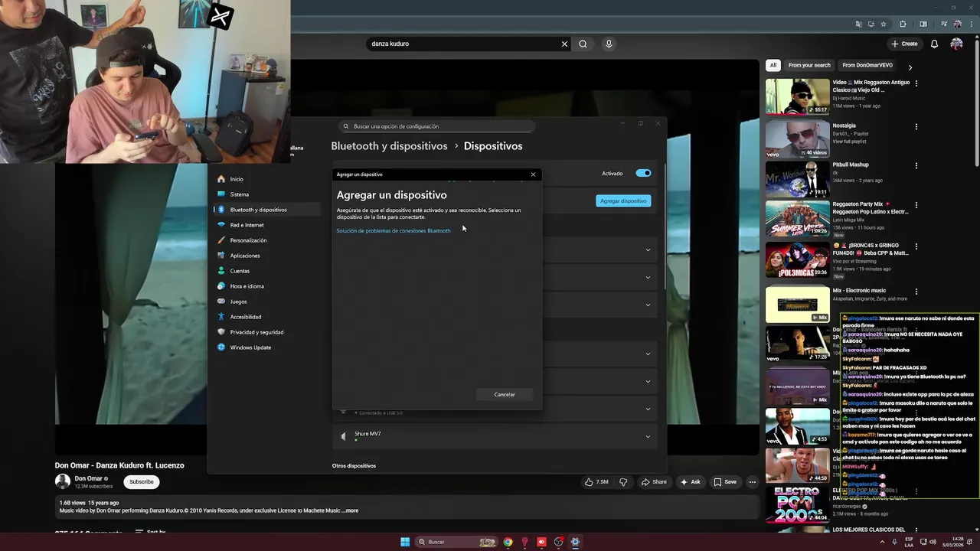Expand the third device row chevron
Viewport: 980px width, 551px height.
click(648, 305)
